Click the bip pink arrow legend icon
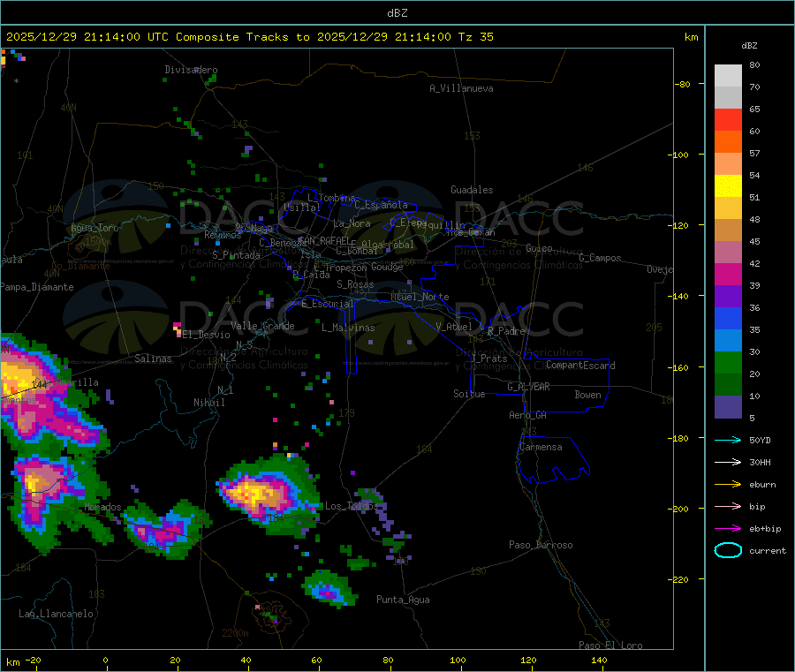This screenshot has height=672, width=795. point(728,506)
